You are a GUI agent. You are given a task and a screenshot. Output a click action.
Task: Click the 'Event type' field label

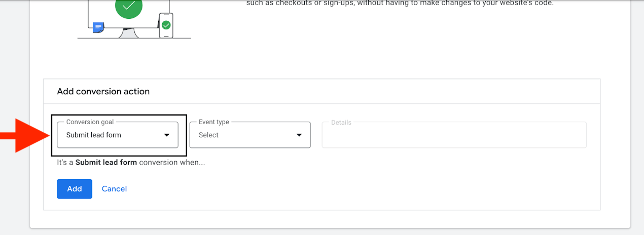tap(213, 122)
